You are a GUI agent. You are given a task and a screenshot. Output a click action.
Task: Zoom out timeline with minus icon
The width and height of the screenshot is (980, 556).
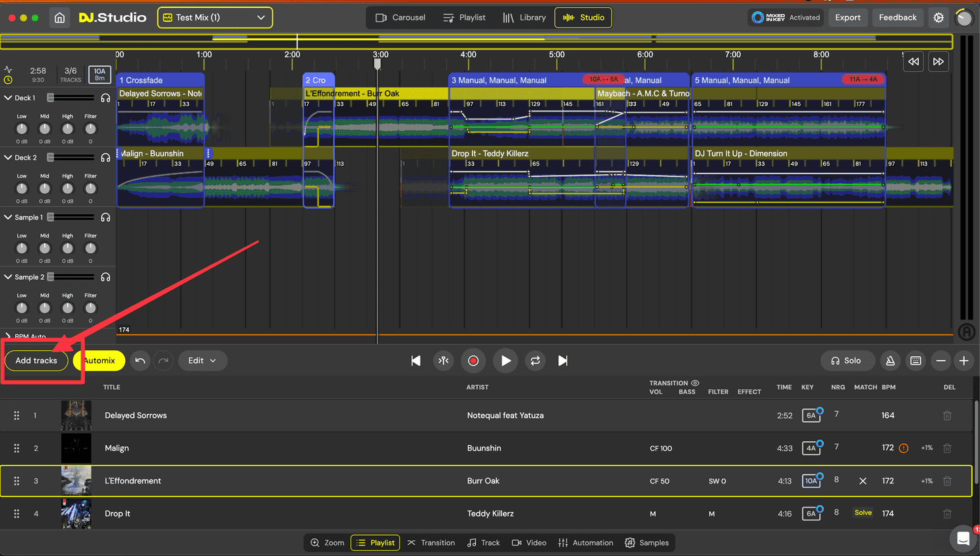940,361
